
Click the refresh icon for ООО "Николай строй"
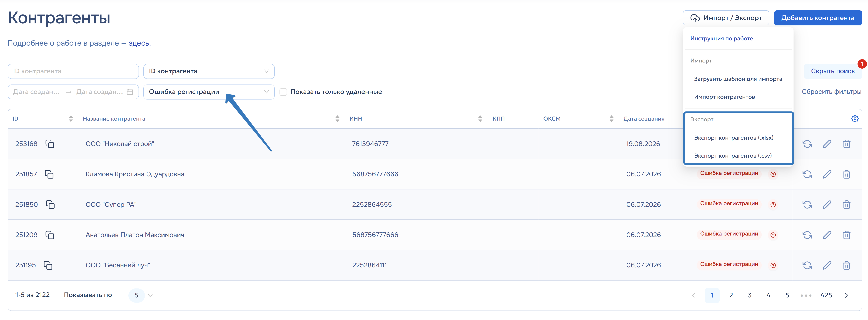[807, 144]
